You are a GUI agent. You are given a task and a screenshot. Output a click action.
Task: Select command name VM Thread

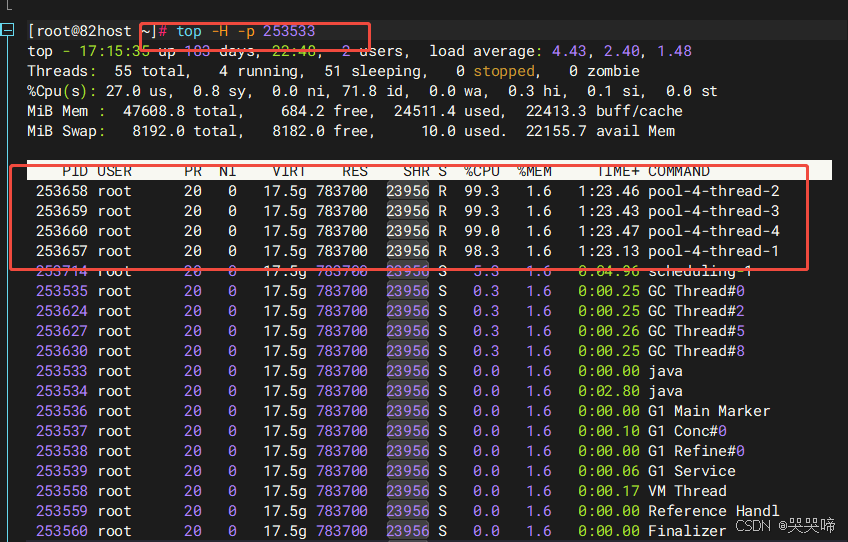tap(687, 492)
